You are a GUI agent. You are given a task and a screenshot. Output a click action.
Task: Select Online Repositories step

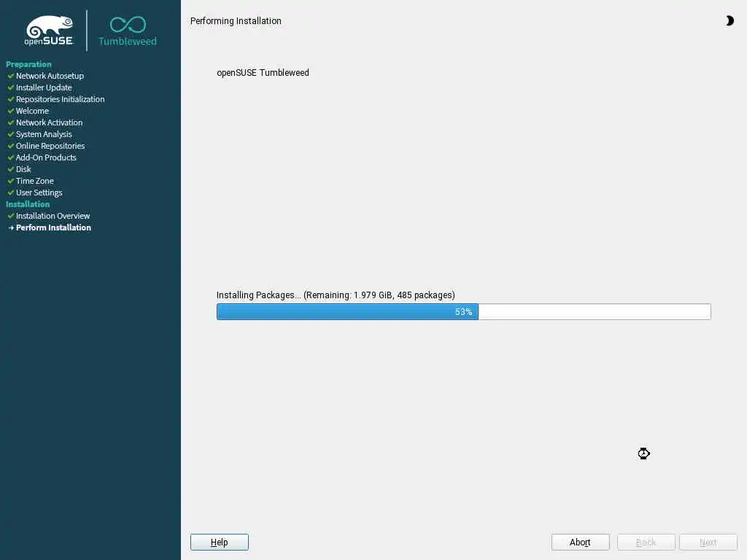(50, 146)
